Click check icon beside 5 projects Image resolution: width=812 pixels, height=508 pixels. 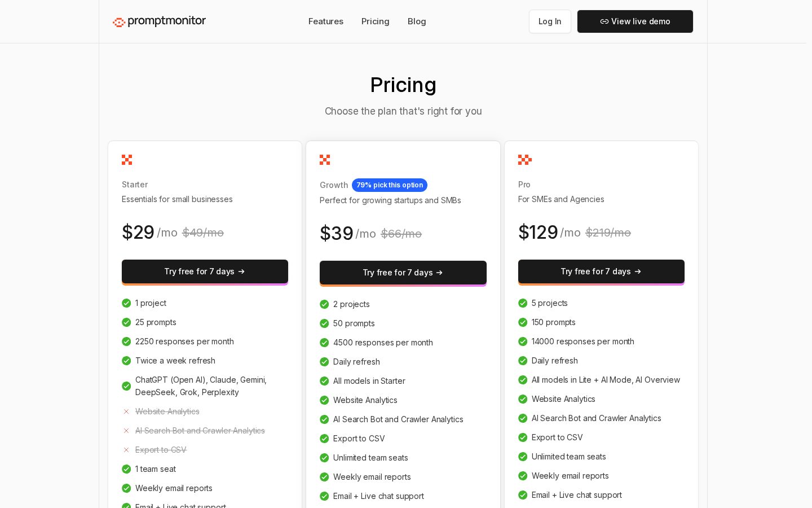point(523,303)
